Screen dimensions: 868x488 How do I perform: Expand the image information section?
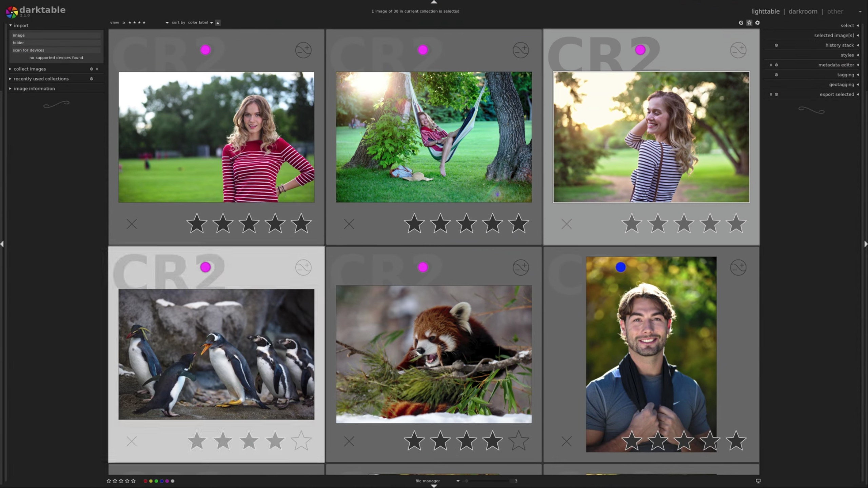pos(34,88)
